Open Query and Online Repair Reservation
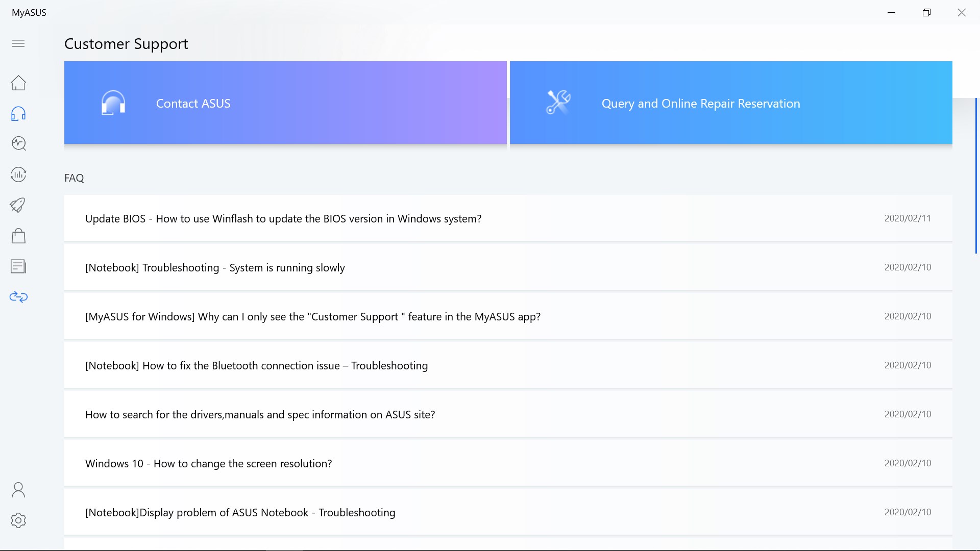Viewport: 980px width, 551px height. [730, 103]
